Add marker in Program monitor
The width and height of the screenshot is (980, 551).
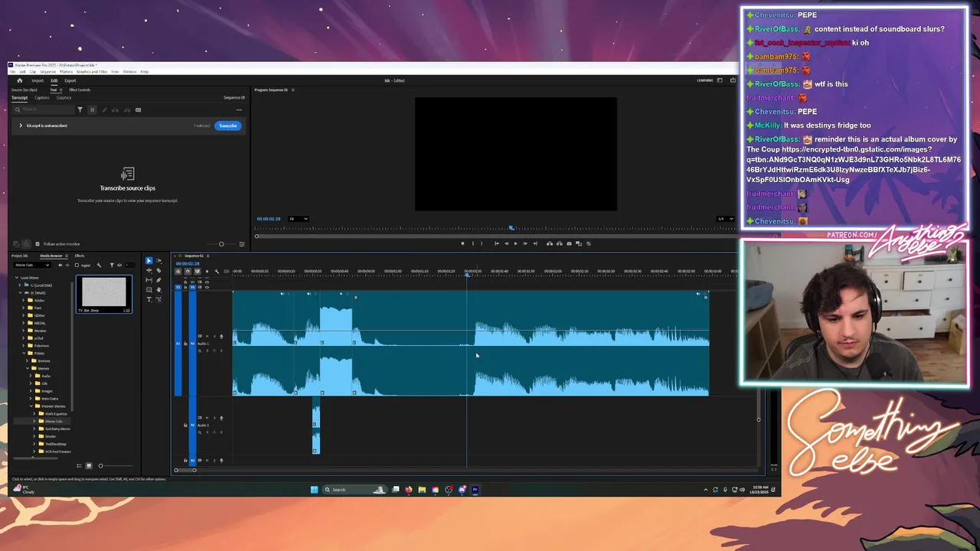pos(462,243)
